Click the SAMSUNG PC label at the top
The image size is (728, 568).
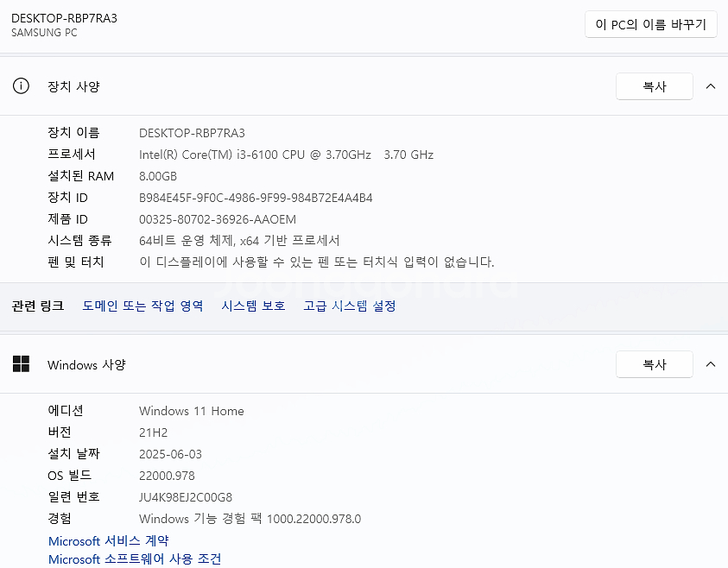tap(44, 33)
